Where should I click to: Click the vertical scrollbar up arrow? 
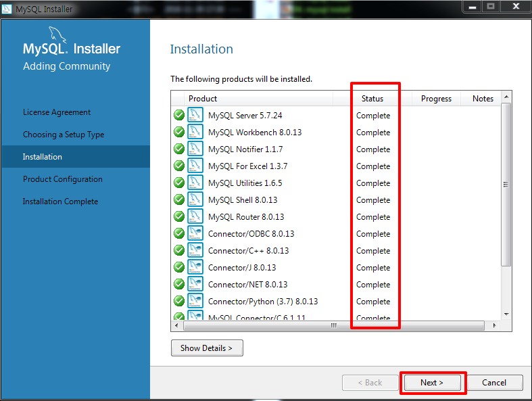click(506, 97)
